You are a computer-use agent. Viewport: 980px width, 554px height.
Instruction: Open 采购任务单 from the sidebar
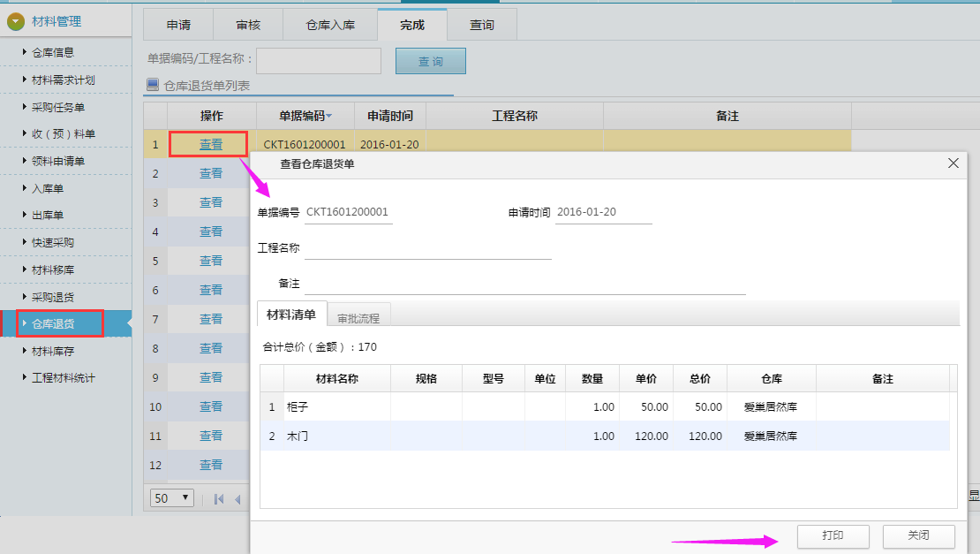click(58, 107)
